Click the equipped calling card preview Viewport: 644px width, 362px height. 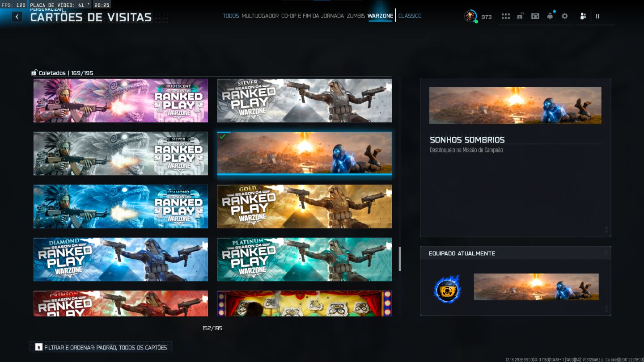pyautogui.click(x=536, y=287)
